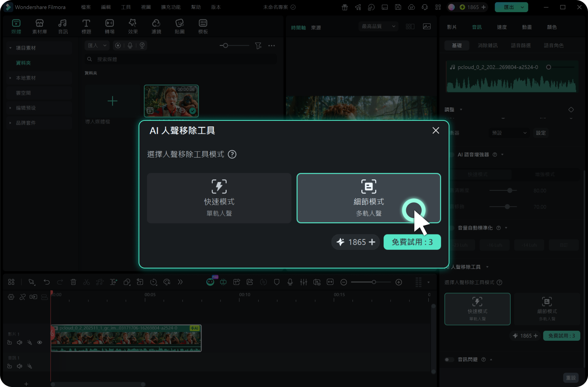Click the microphone record icon in timeline toolbar
This screenshot has width=588, height=387.
coord(290,282)
